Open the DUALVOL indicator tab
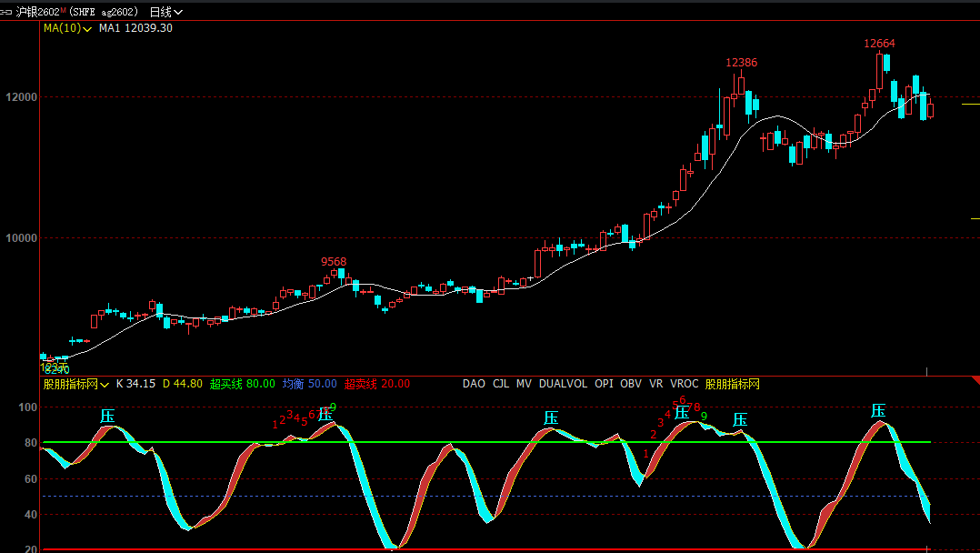The image size is (980, 553). (563, 384)
